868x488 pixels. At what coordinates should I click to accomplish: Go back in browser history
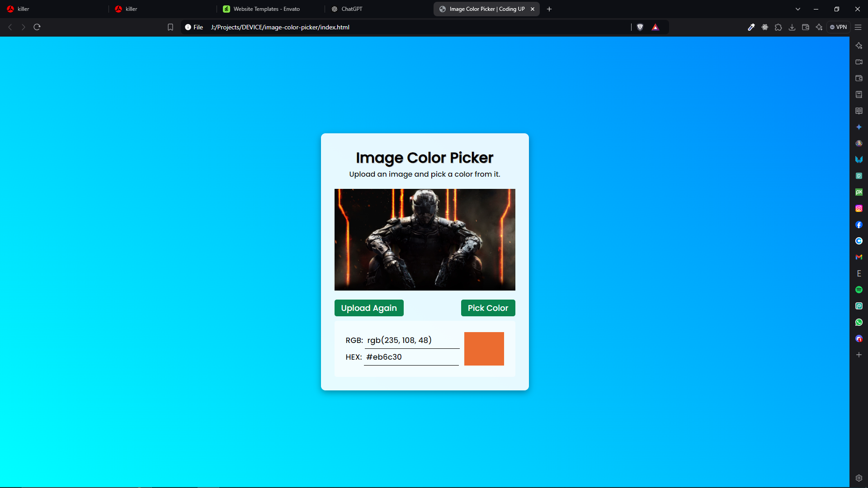click(x=10, y=27)
